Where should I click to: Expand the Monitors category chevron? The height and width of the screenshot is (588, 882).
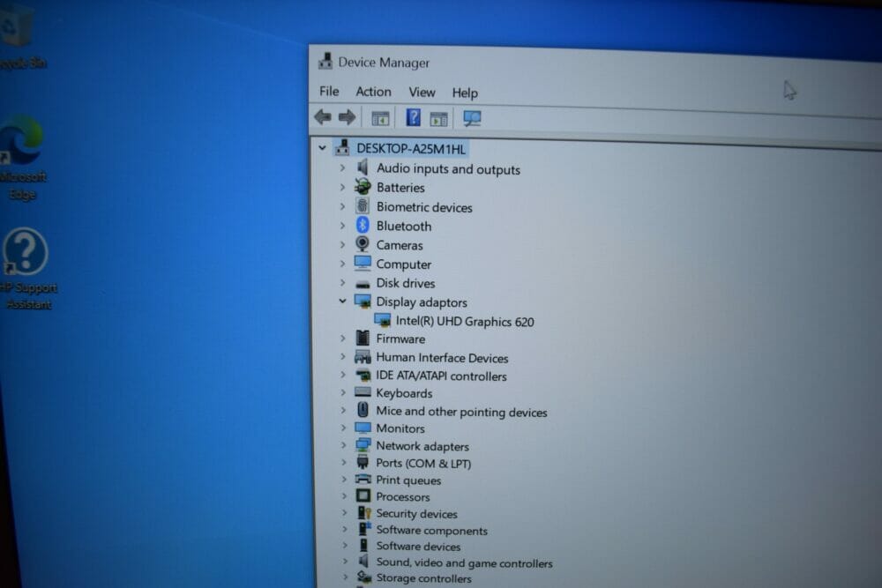coord(343,428)
